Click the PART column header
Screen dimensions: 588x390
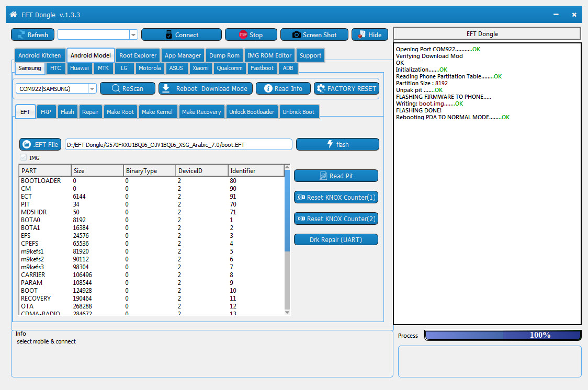(45, 171)
